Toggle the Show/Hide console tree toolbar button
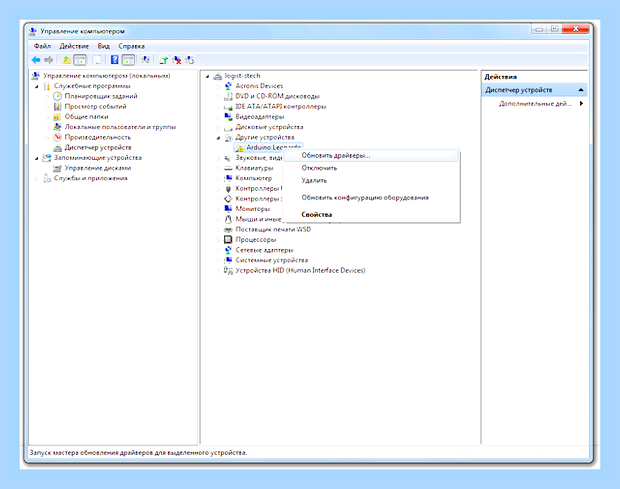 click(x=80, y=60)
